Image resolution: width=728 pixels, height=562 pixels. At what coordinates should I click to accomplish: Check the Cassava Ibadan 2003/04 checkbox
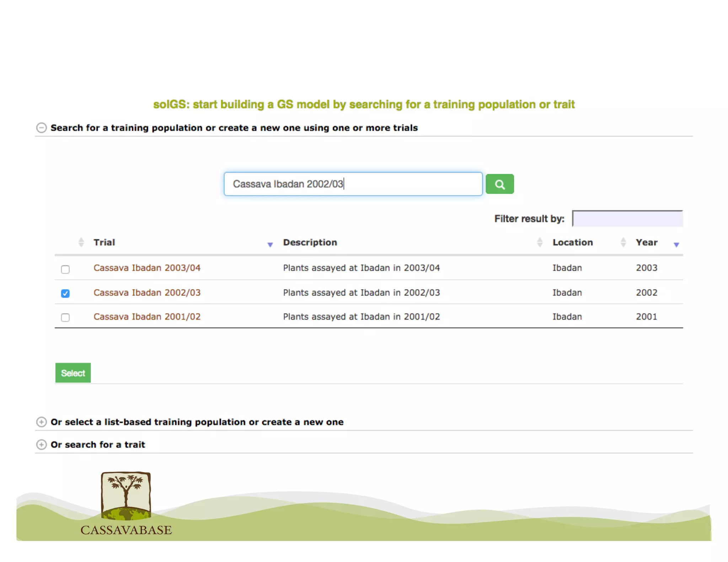point(65,269)
